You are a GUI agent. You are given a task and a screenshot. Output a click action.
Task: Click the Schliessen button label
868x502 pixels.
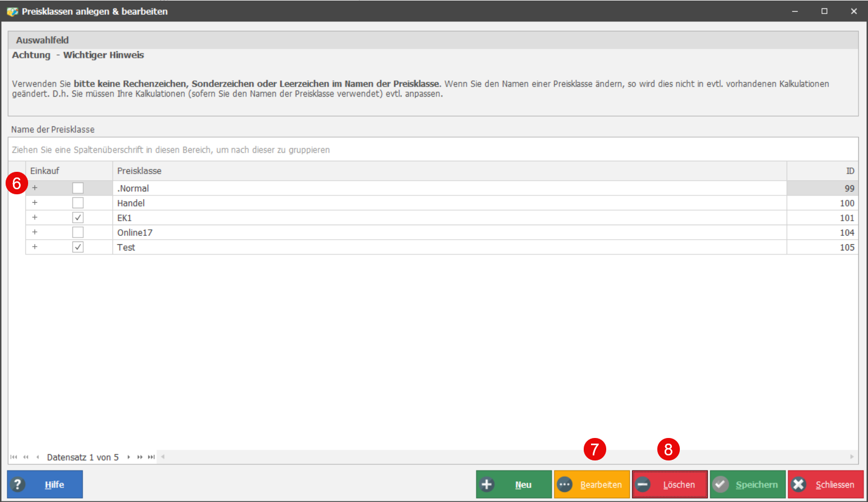pyautogui.click(x=835, y=485)
